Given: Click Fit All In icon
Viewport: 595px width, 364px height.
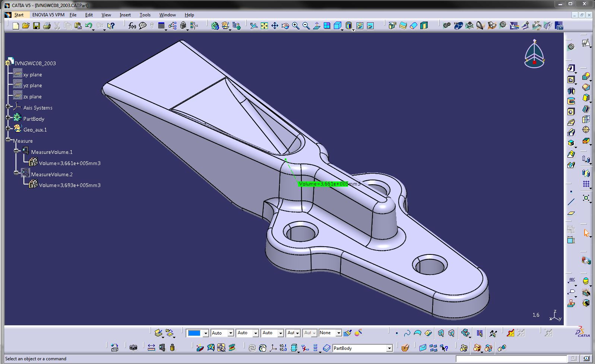Looking at the screenshot, I should coord(264,26).
